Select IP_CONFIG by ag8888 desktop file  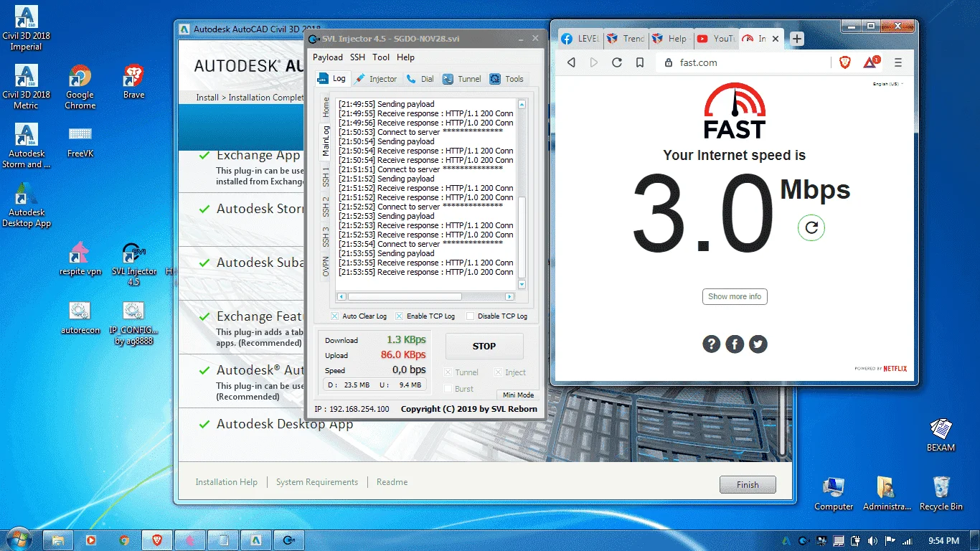133,323
